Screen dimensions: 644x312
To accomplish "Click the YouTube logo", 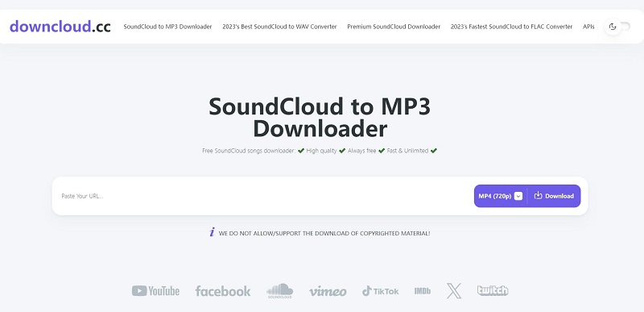I will pos(155,291).
